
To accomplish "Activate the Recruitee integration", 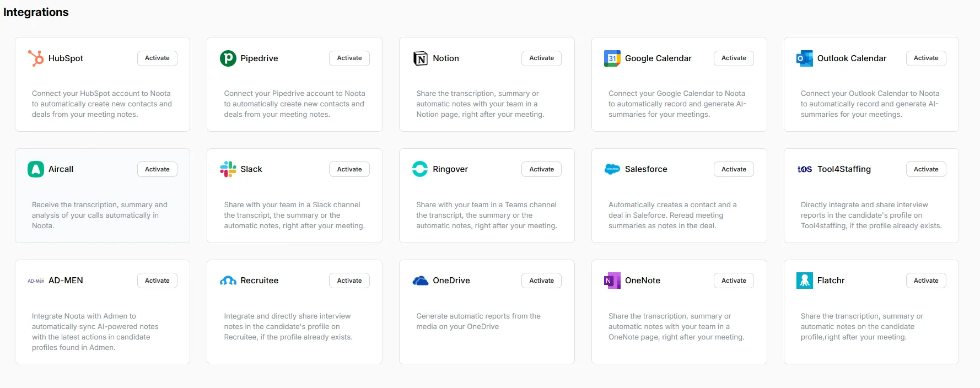I will point(349,281).
